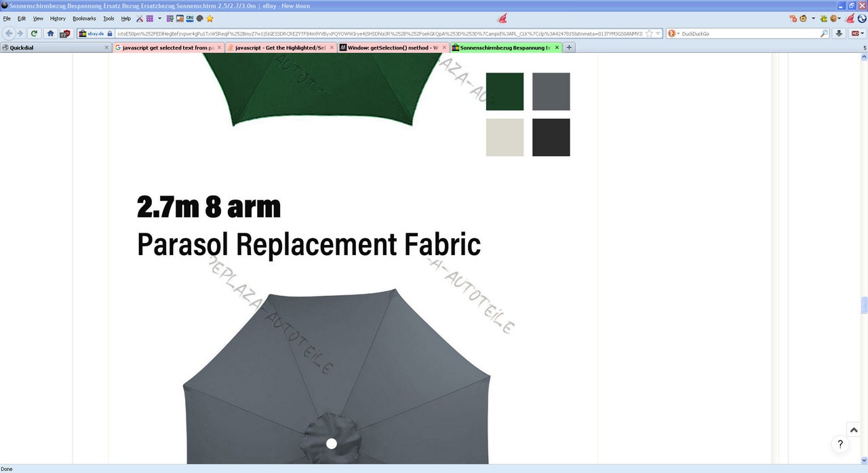This screenshot has width=868, height=473.
Task: Choose the black color swatch
Action: pos(551,137)
